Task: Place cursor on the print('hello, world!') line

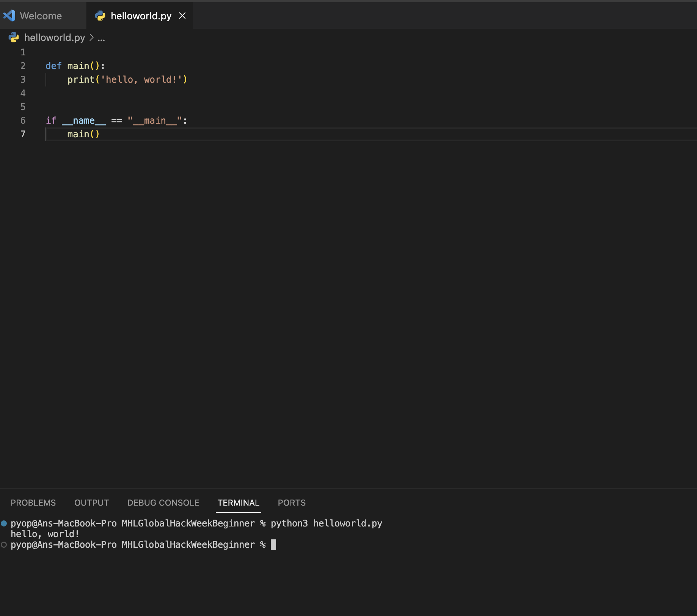Action: (x=127, y=79)
